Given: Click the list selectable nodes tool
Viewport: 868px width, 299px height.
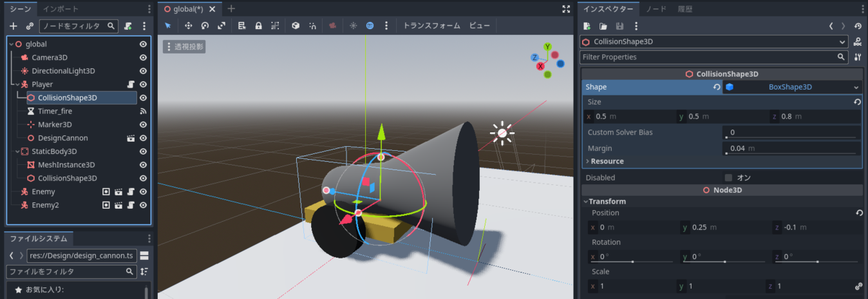Looking at the screenshot, I should tap(242, 26).
